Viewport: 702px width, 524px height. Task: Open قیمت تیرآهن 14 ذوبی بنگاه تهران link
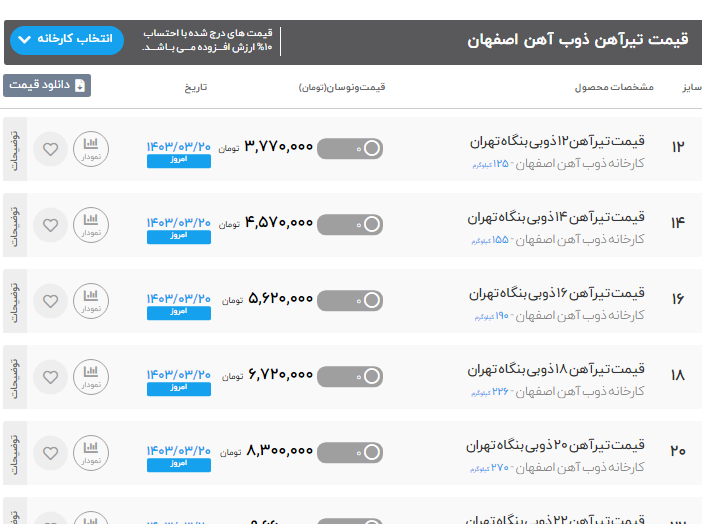[x=557, y=216]
